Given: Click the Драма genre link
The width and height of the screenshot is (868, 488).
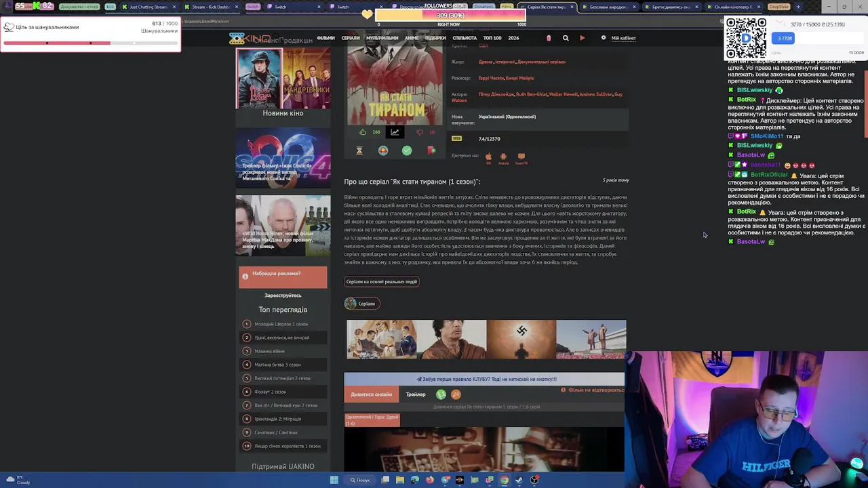Looking at the screenshot, I should 486,62.
